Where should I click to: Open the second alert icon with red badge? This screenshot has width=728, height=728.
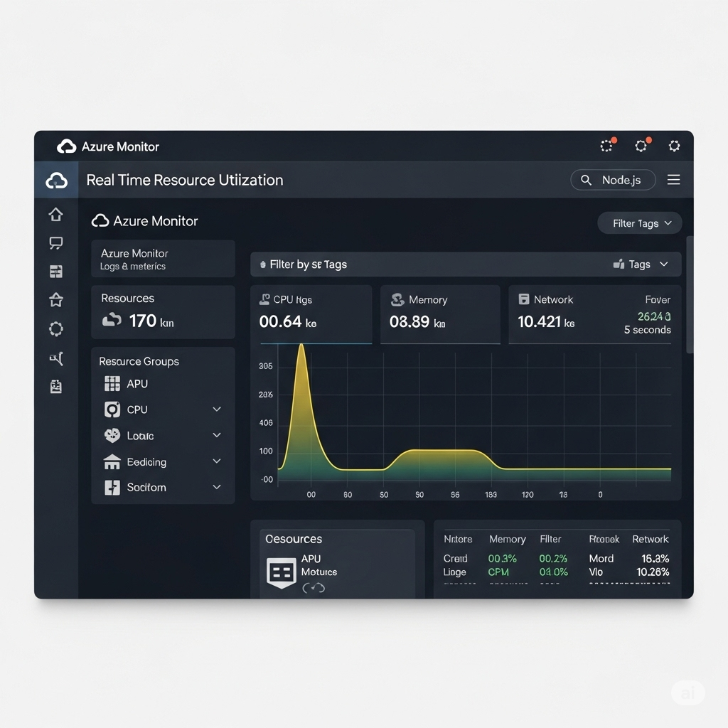coord(642,145)
